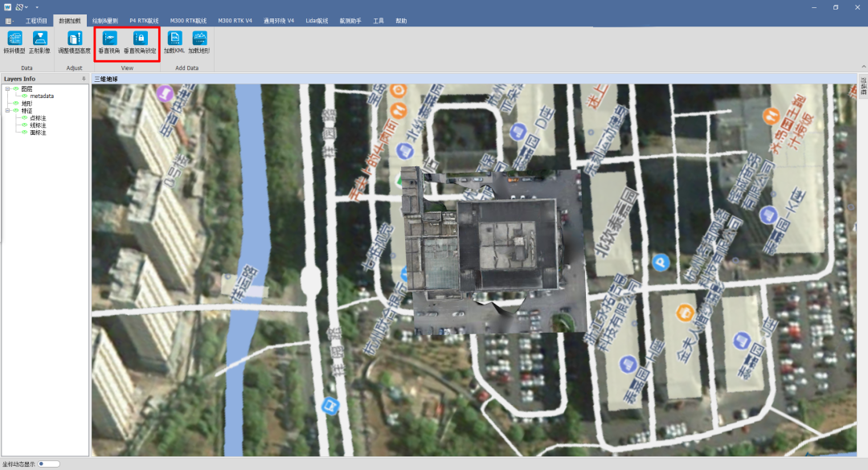This screenshot has width=868, height=470.
Task: Open the collapsed side panel tab at right edge
Action: [863, 87]
